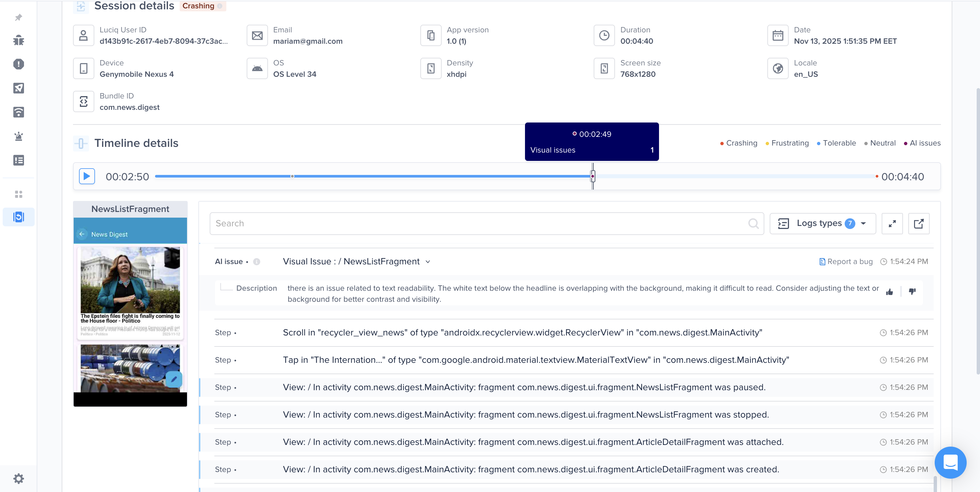Click the pinned sidebar pin icon
Screen dimensions: 980x492
coord(18,17)
